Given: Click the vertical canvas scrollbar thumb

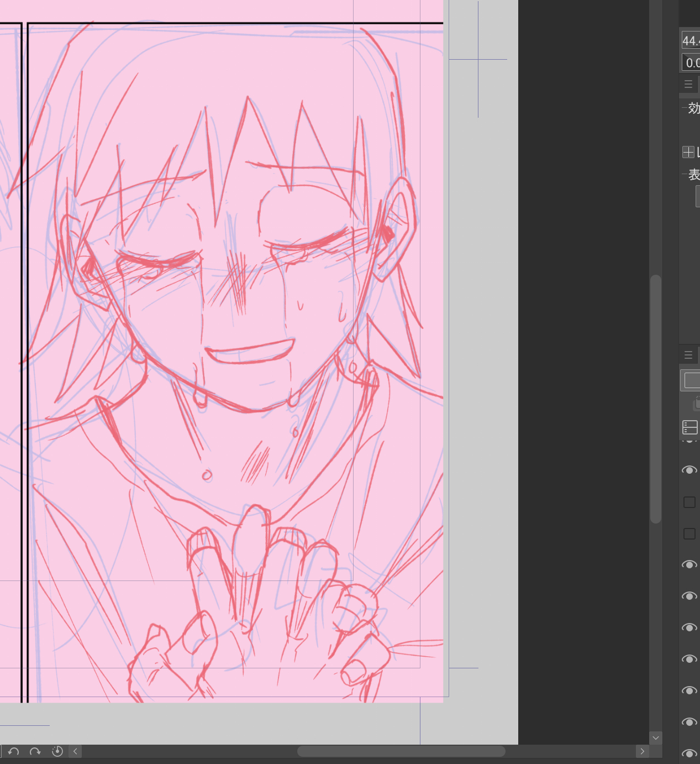Looking at the screenshot, I should [x=656, y=398].
